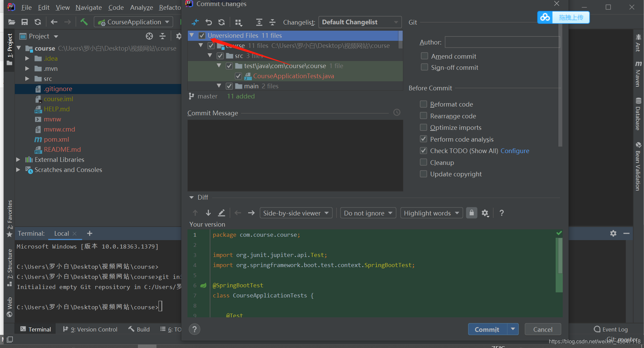Switch to the Local terminal tab

point(62,233)
